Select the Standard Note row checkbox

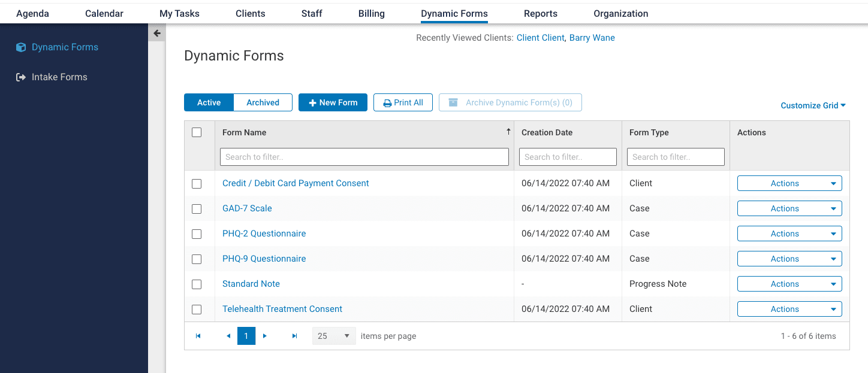(197, 284)
